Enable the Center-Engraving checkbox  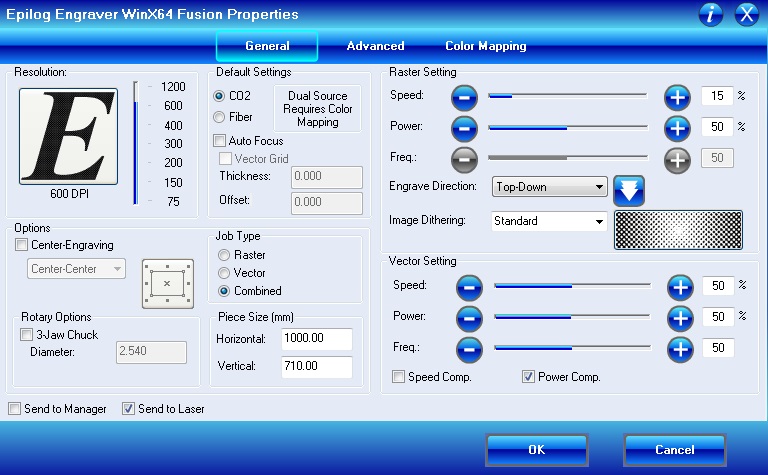(22, 245)
